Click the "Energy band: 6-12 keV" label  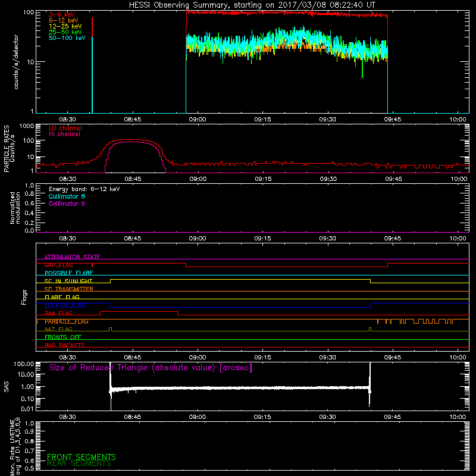(84, 189)
